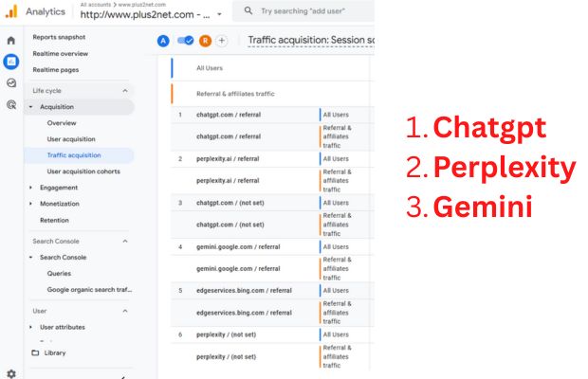588x379 pixels.
Task: Open Admin settings gear icon
Action: [x=10, y=373]
